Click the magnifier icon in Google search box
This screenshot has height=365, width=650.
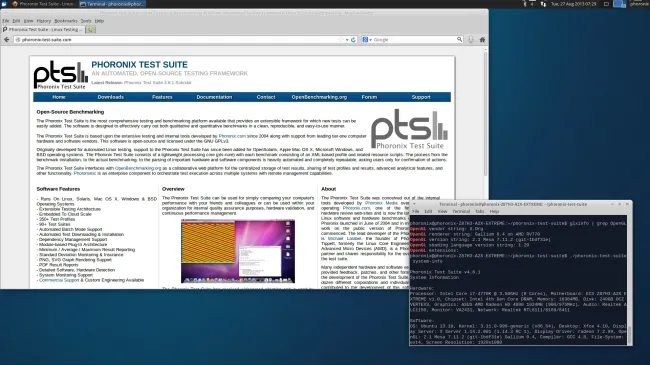point(459,39)
